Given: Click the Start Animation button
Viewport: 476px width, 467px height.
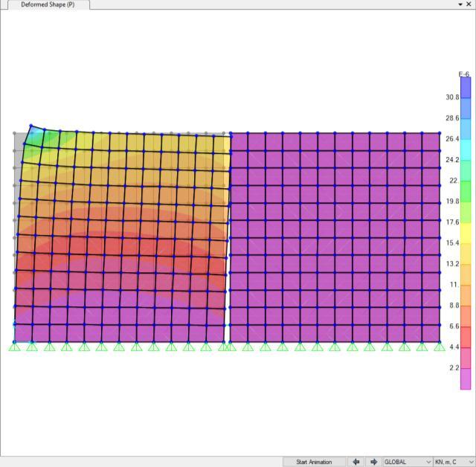Looking at the screenshot, I should coord(314,462).
